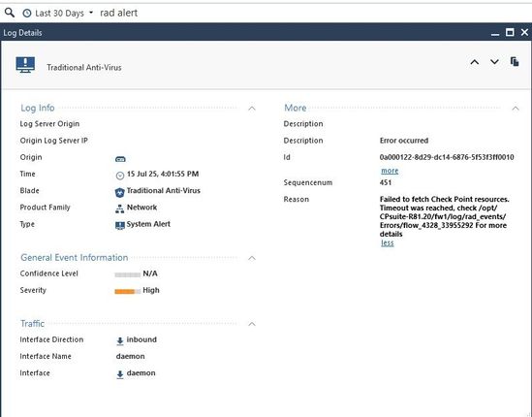Select the Severity value 'High'
This screenshot has width=532, height=417.
pos(151,290)
